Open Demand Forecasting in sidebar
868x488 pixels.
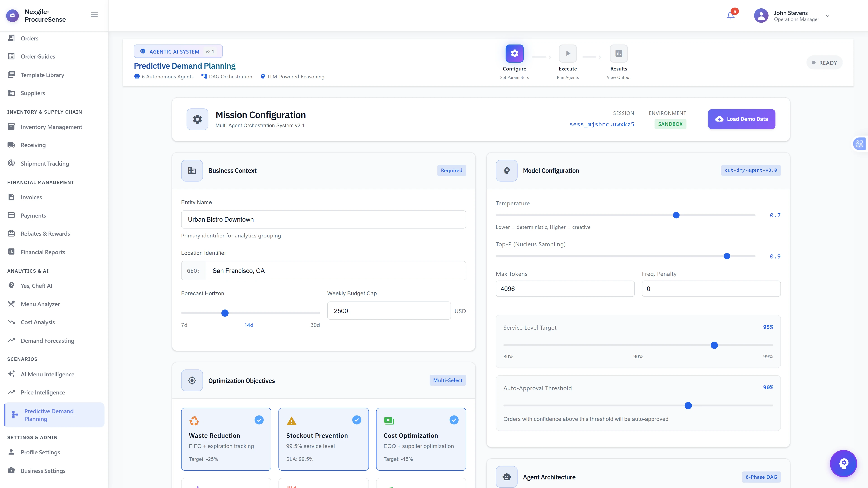47,340
